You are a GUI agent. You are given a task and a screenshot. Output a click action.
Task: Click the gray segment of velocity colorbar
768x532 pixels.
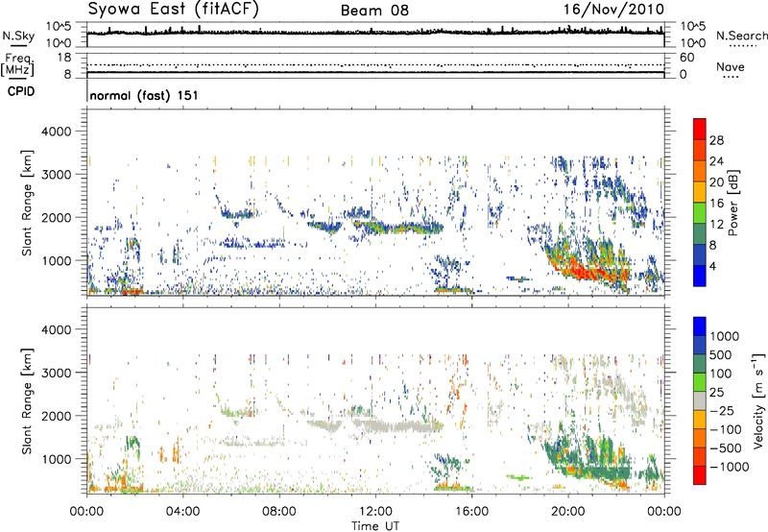pyautogui.click(x=700, y=400)
